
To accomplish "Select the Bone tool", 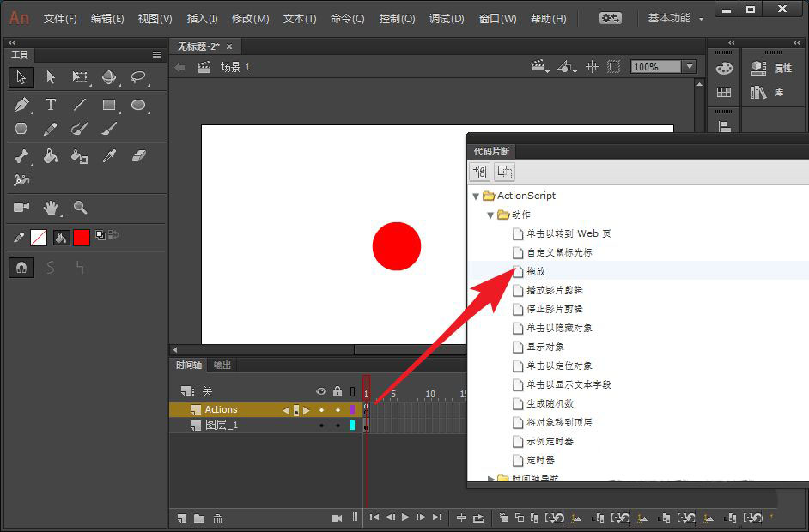I will click(x=21, y=155).
